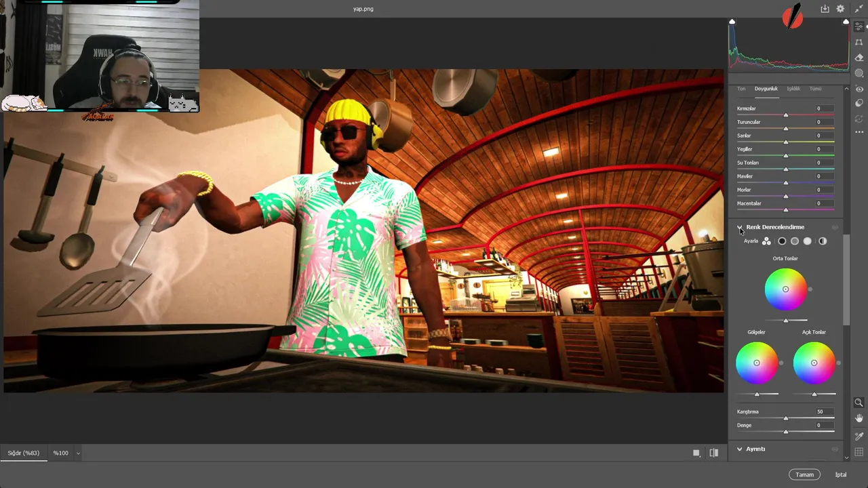Click Açık Tonlar wheel luminance dot
The height and width of the screenshot is (488, 868).
[x=839, y=363]
